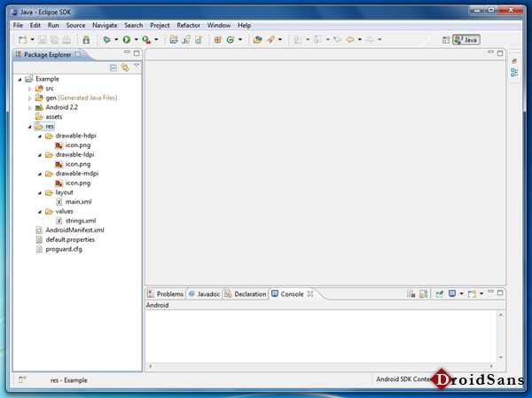Open the External Tools dropdown arrow

156,40
